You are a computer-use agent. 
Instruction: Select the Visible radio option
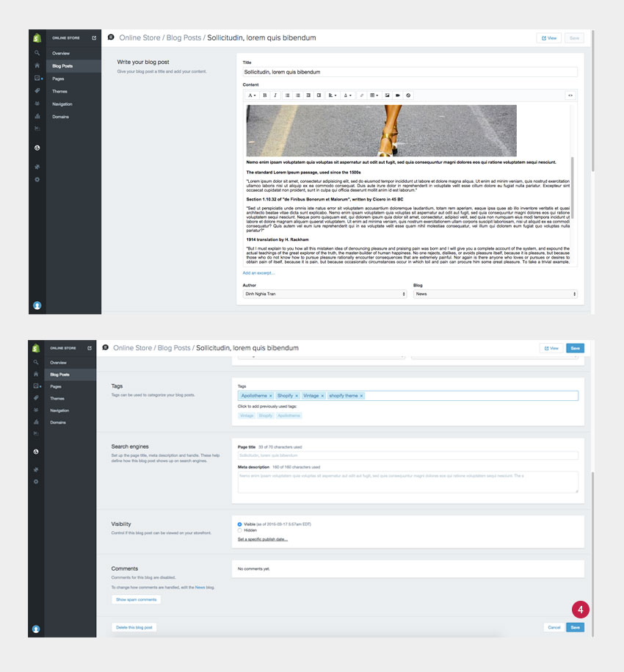coord(240,524)
